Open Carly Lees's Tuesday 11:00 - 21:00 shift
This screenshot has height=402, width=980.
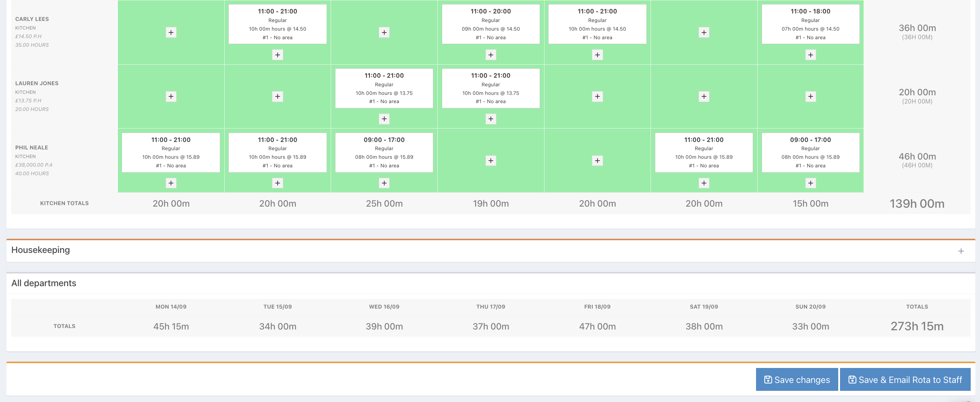(x=277, y=24)
